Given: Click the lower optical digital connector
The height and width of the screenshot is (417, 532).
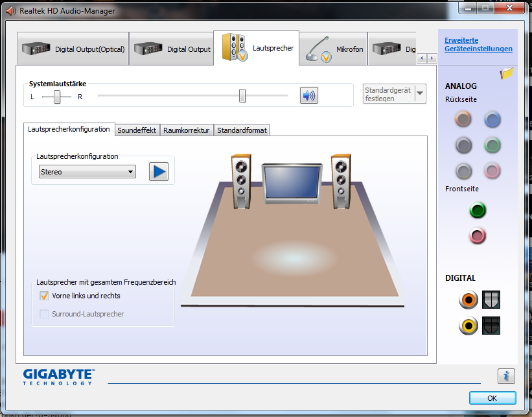Looking at the screenshot, I should tap(491, 326).
